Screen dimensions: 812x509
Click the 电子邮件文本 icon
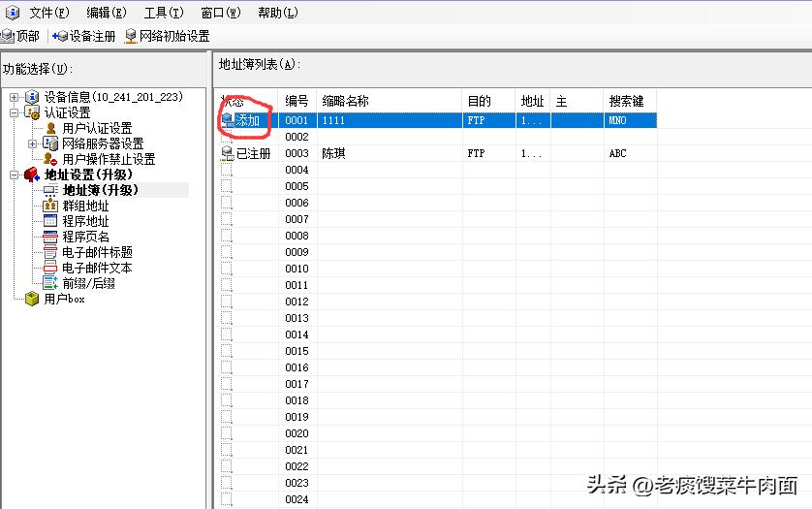[x=50, y=268]
